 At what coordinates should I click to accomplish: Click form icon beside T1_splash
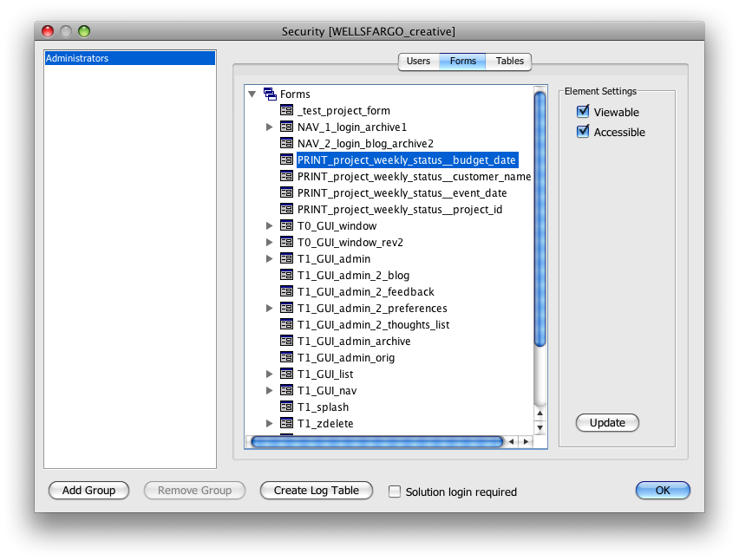click(286, 407)
